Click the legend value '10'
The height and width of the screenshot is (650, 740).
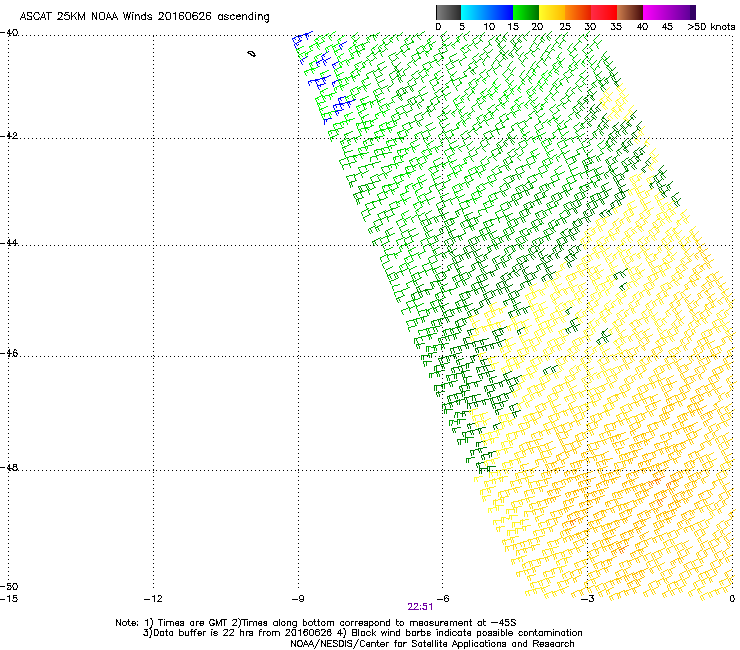[x=489, y=27]
